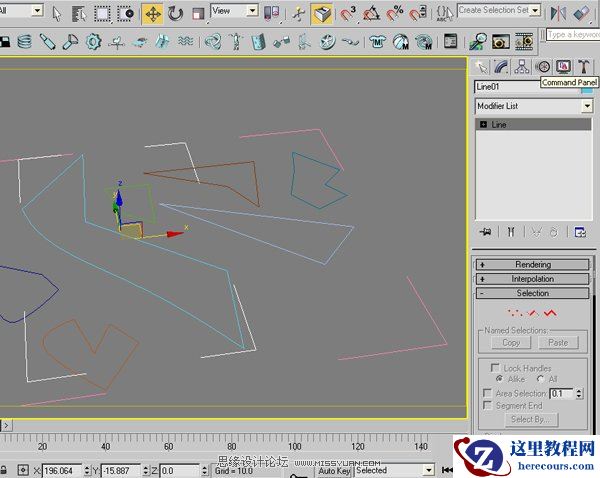Viewport: 600px width, 478px height.
Task: Switch to the Utilities panel tab
Action: click(584, 67)
